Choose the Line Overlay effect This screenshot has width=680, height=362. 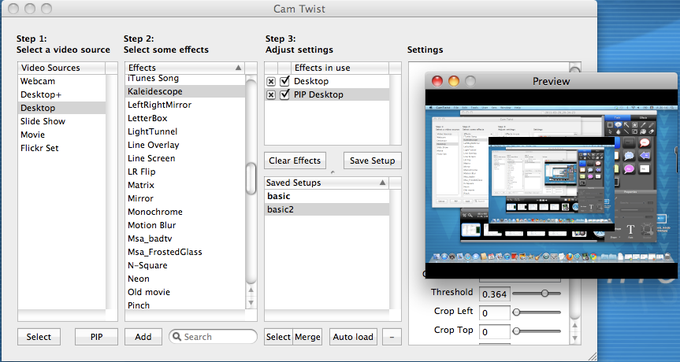click(x=185, y=145)
